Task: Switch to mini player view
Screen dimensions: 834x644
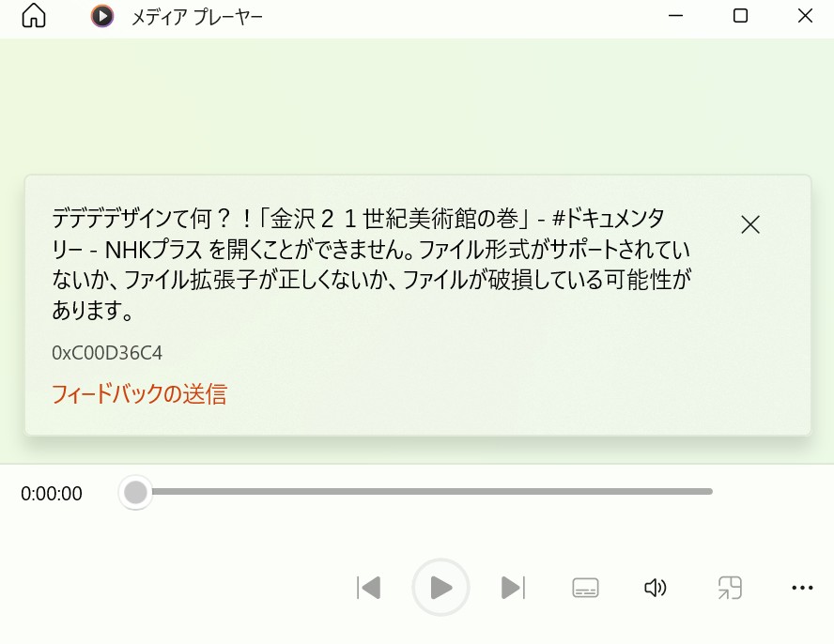Action: coord(730,588)
